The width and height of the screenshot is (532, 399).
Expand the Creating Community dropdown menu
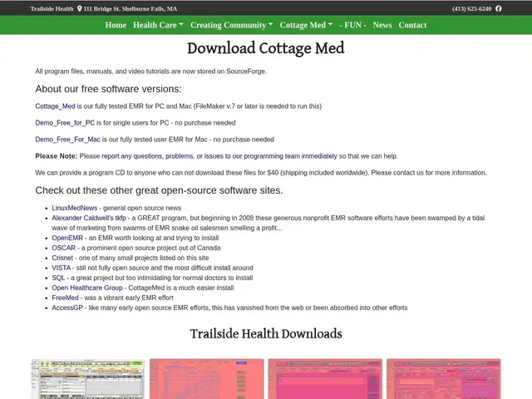(x=231, y=25)
